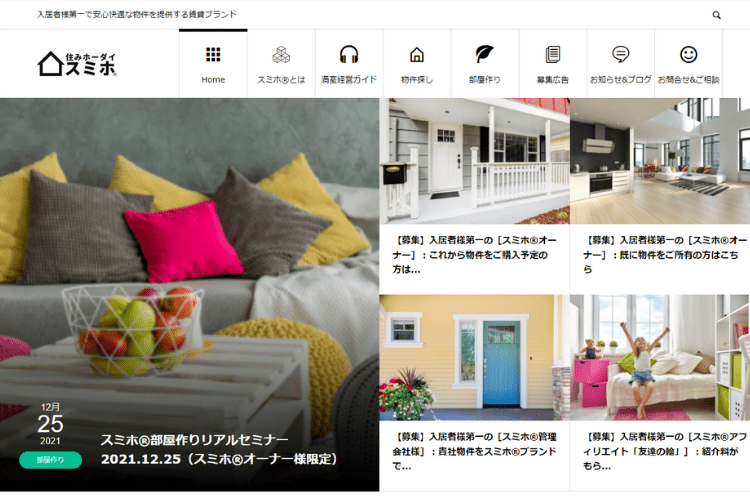Image resolution: width=750 pixels, height=500 pixels.
Task: Open 募集広告 document icon
Action: (x=552, y=55)
